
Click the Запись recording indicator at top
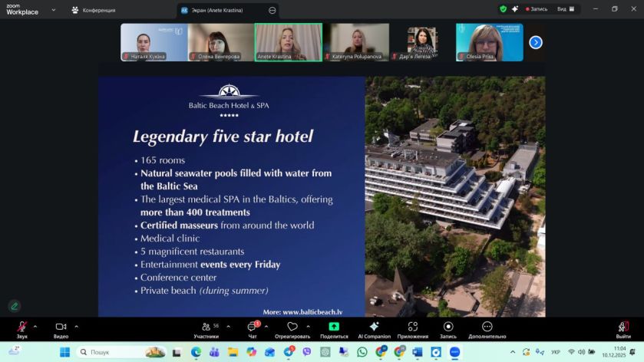click(537, 8)
